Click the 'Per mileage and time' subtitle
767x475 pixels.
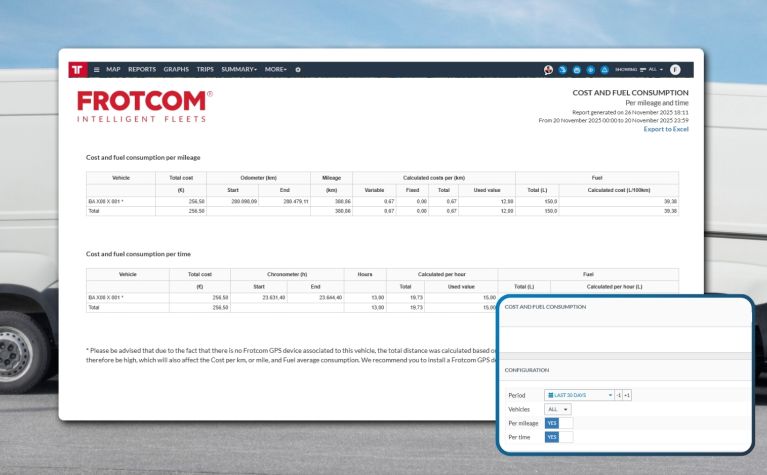coord(656,103)
